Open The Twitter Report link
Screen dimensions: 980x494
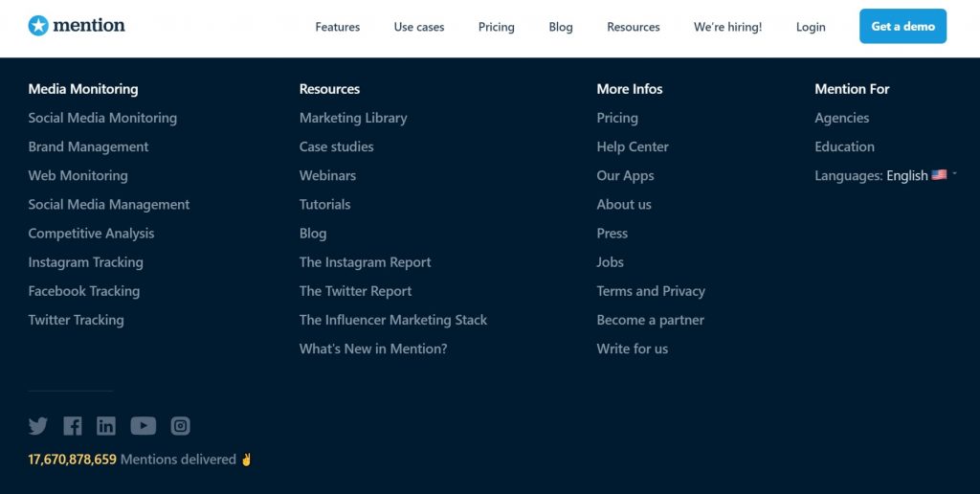[x=356, y=291]
